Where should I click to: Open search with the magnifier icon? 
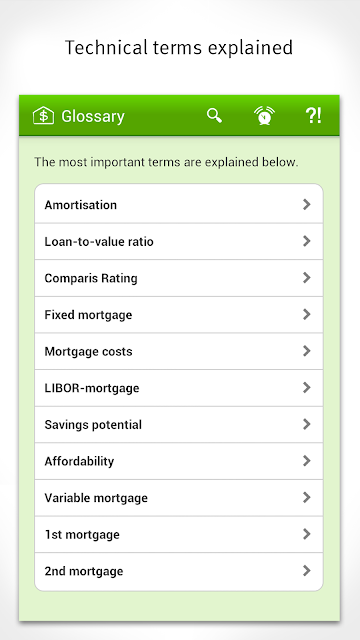214,116
